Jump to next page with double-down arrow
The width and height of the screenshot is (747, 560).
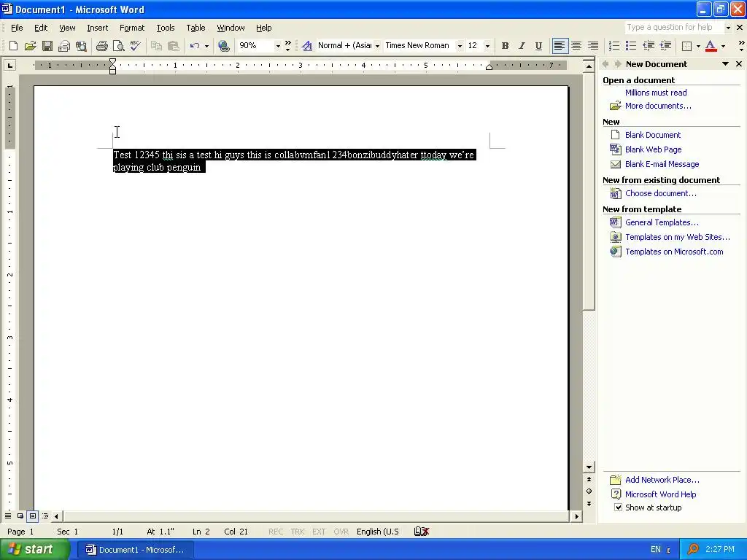coord(589,503)
